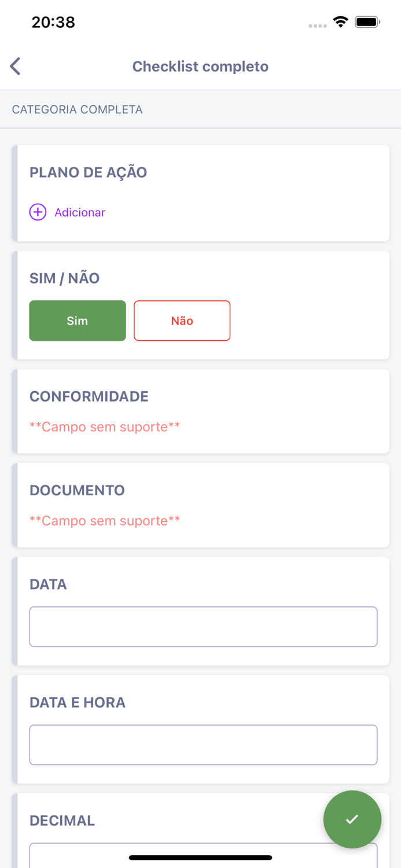This screenshot has height=868, width=401.
Task: Tap the battery indicator in the status bar
Action: pyautogui.click(x=365, y=21)
